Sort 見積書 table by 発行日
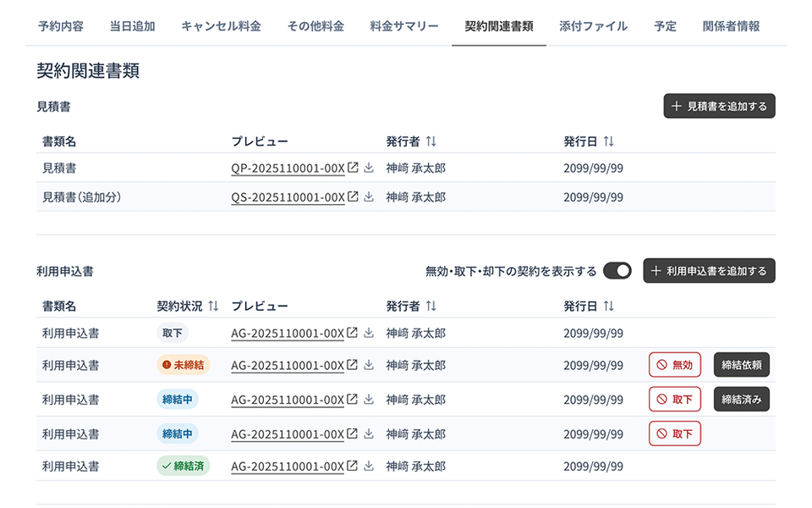 608,141
